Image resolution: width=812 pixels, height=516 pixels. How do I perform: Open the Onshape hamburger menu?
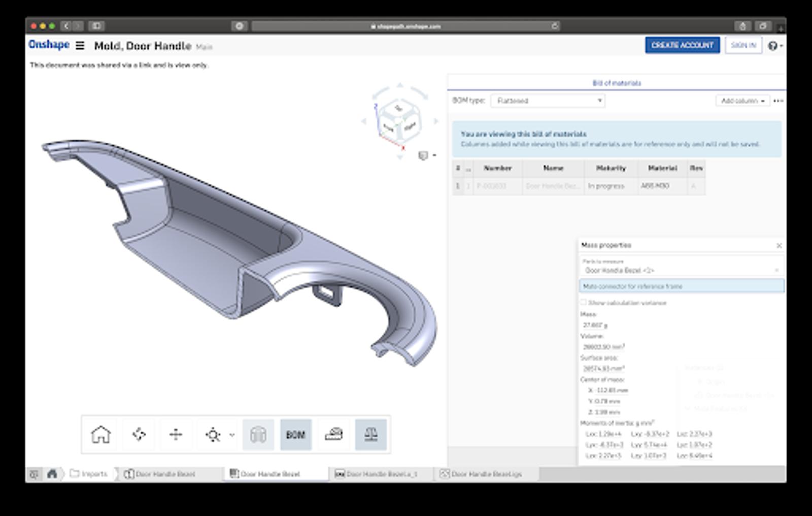click(80, 46)
